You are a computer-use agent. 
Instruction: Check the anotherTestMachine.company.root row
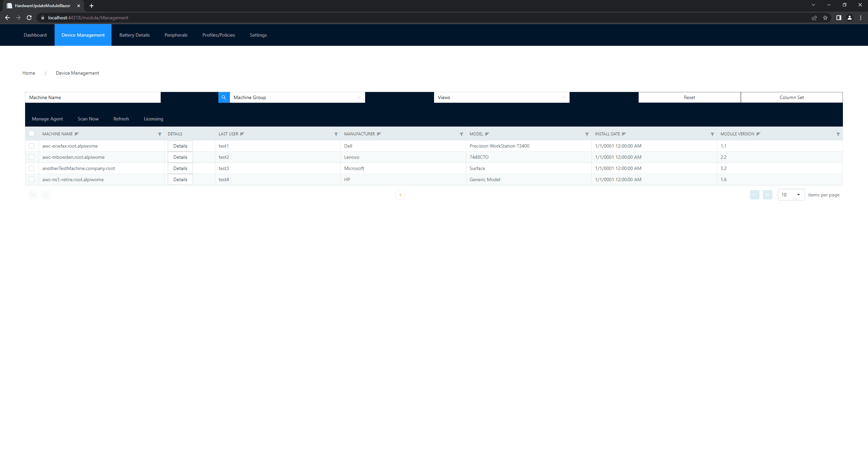click(32, 168)
